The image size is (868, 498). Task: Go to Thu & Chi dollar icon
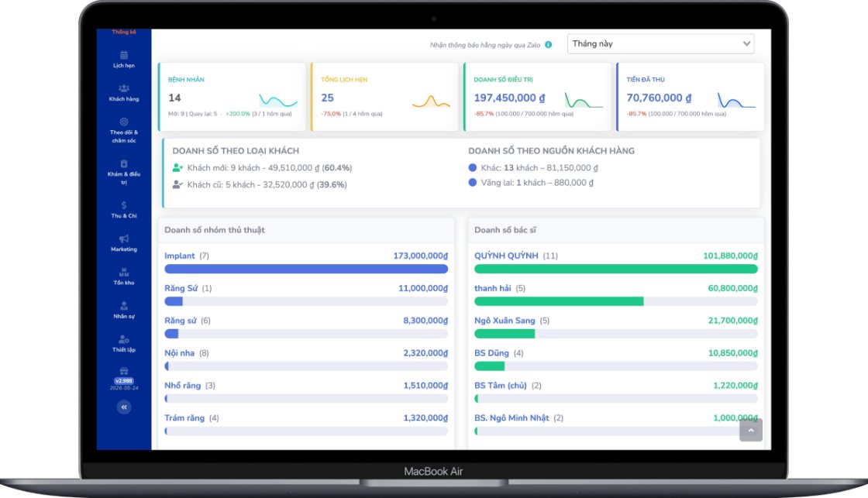click(124, 205)
